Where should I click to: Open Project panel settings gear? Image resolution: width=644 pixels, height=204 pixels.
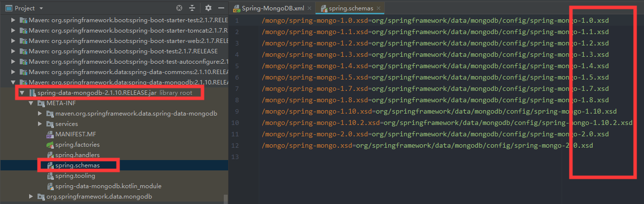(x=208, y=8)
